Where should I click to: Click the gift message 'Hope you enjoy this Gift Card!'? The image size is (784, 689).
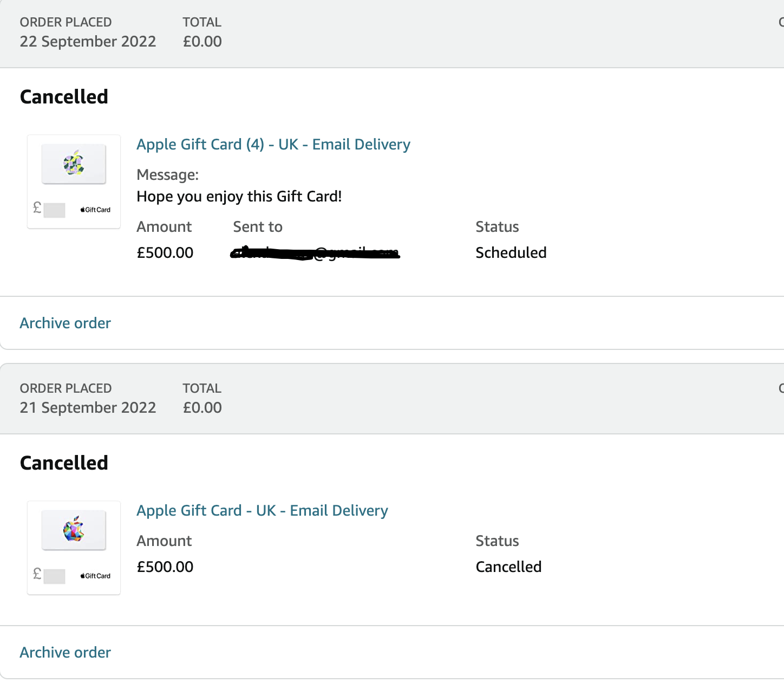click(239, 197)
